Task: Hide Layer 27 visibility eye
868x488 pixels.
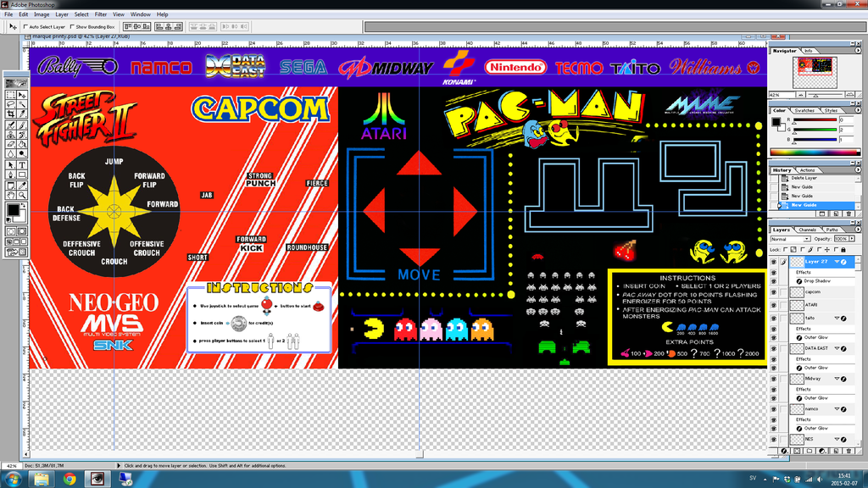Action: [774, 262]
